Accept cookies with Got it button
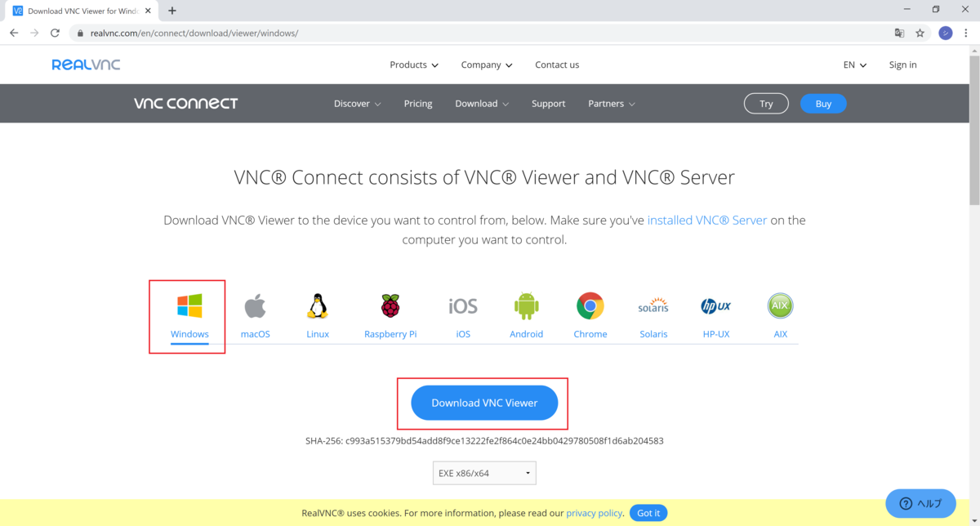 tap(648, 513)
